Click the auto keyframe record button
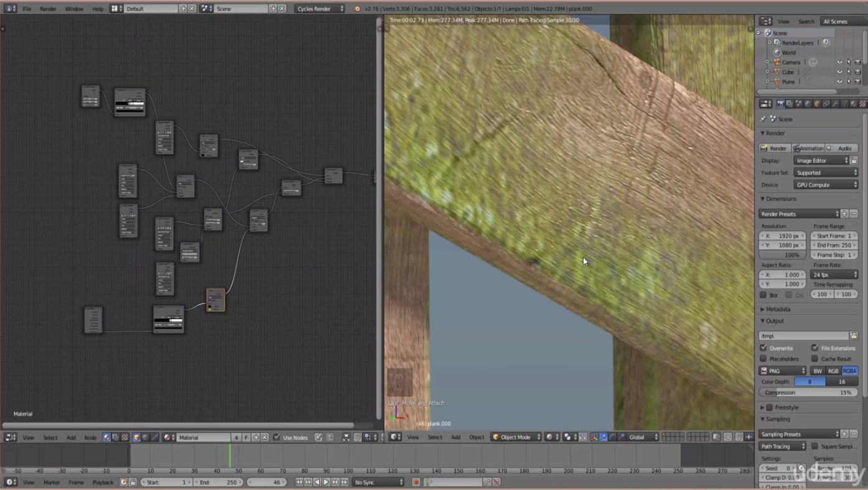Viewport: 868px width, 490px height. [x=416, y=483]
